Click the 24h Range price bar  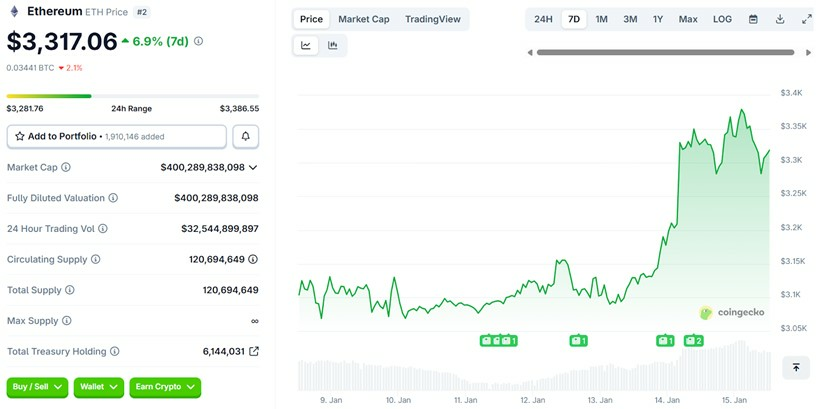pos(132,96)
